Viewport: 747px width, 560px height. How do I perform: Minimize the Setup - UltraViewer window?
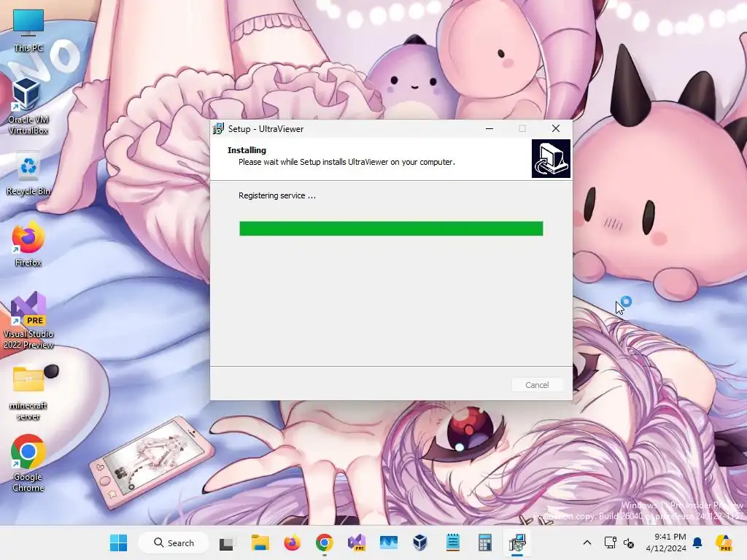tap(489, 128)
